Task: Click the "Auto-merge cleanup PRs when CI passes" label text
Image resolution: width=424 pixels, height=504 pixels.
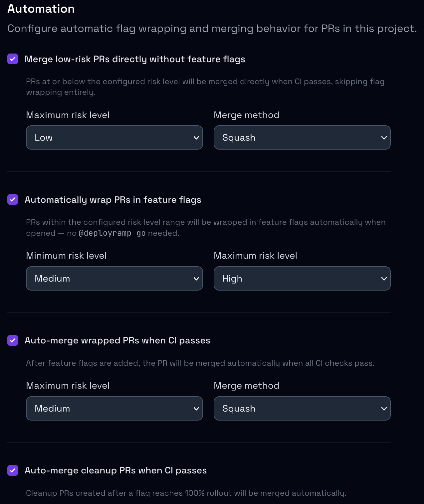Action: click(x=115, y=470)
